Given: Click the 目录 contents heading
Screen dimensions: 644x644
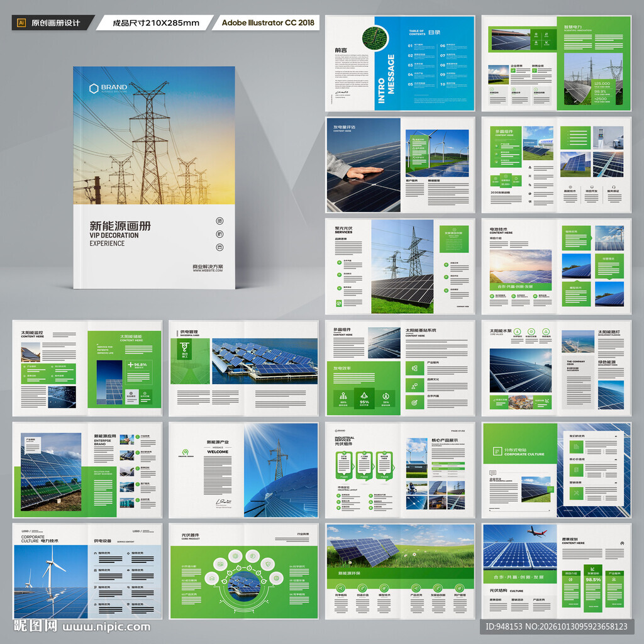Looking at the screenshot, I should [x=434, y=32].
